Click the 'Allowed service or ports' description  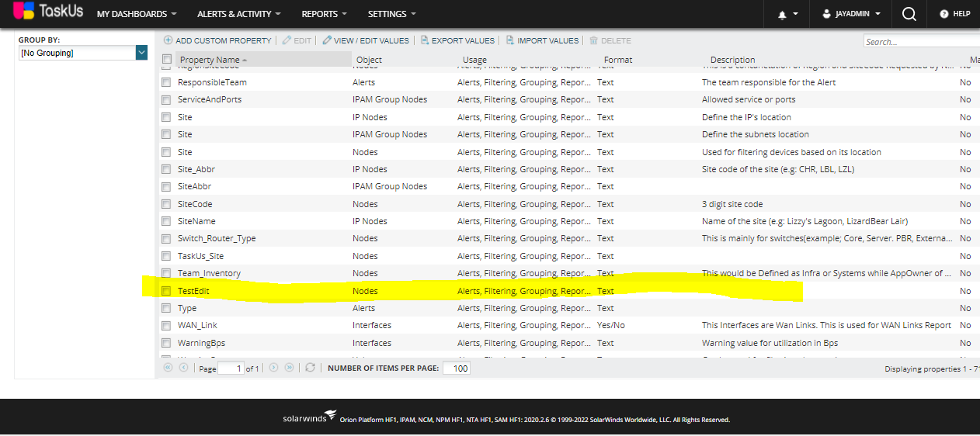[749, 99]
